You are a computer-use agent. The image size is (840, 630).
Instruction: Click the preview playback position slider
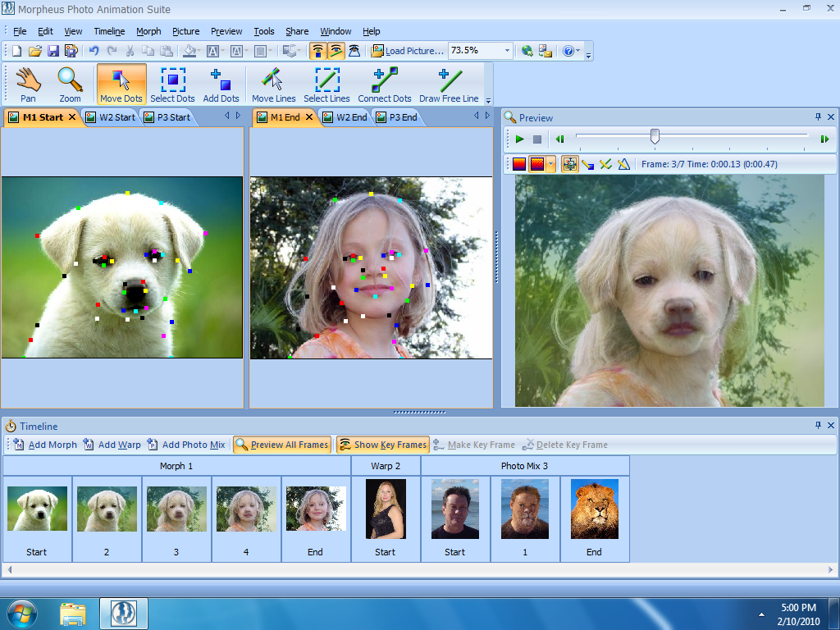pyautogui.click(x=654, y=137)
